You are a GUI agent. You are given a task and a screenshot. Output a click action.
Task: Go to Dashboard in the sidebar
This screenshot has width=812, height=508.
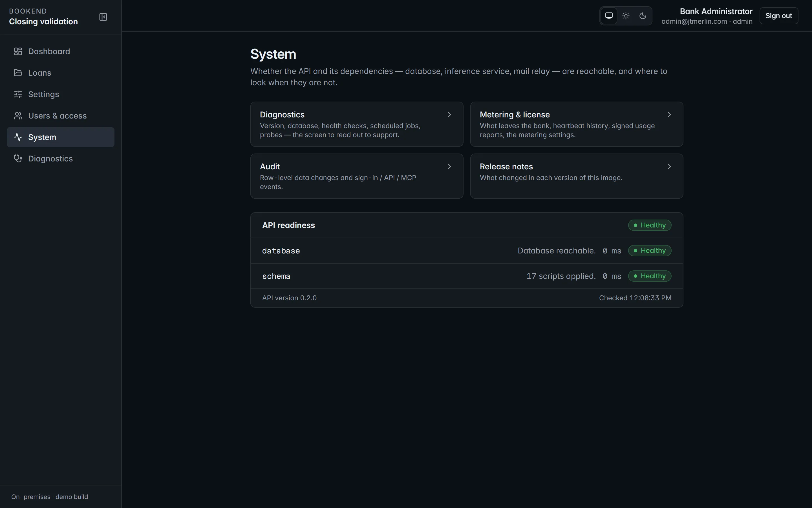pyautogui.click(x=60, y=51)
